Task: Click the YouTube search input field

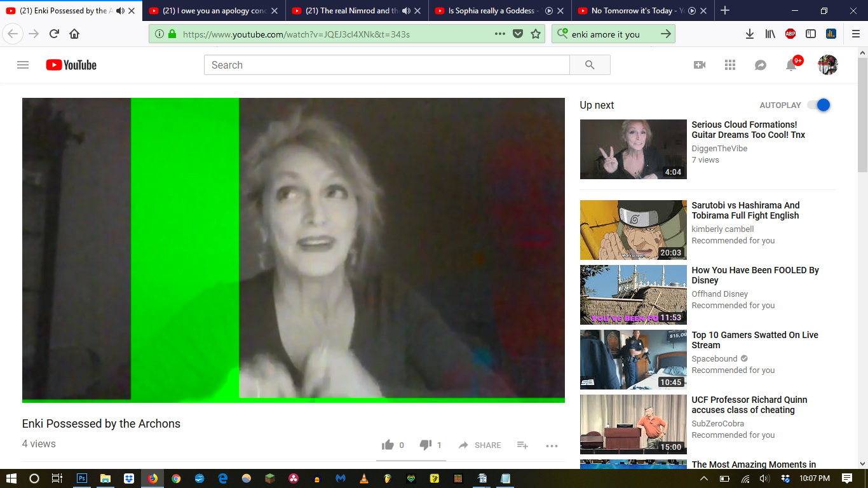Action: point(387,65)
